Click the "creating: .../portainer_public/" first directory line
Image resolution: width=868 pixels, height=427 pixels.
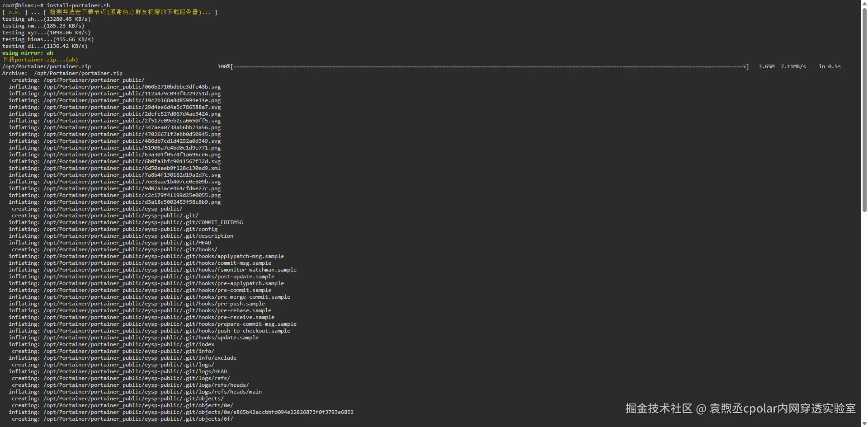click(78, 80)
